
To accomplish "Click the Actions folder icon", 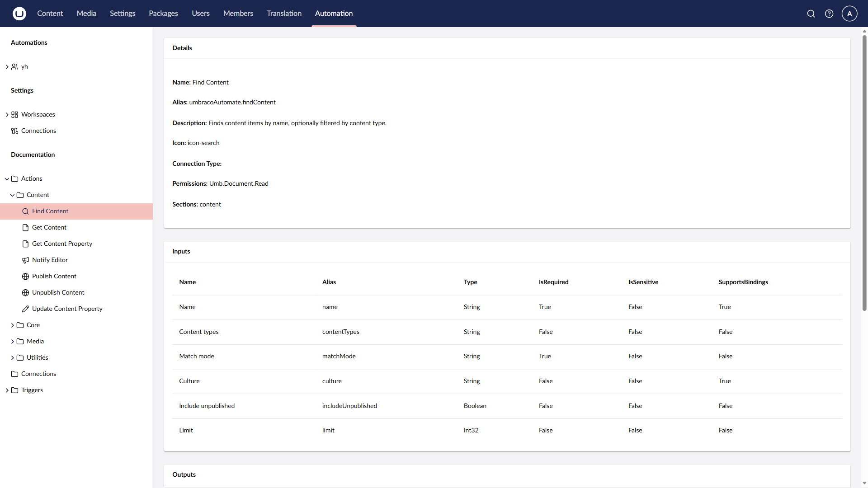I will 15,179.
